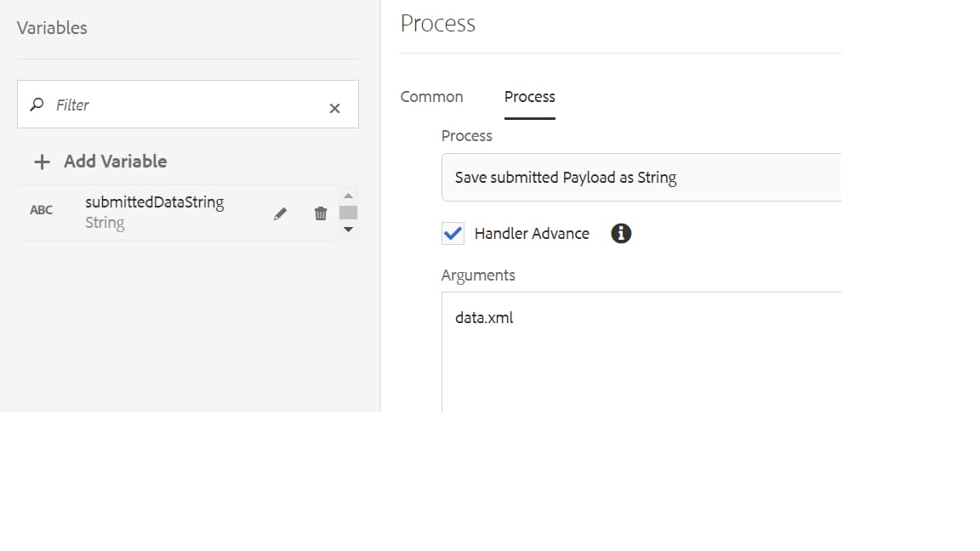
Task: Clear the filter using the X icon
Action: (333, 106)
